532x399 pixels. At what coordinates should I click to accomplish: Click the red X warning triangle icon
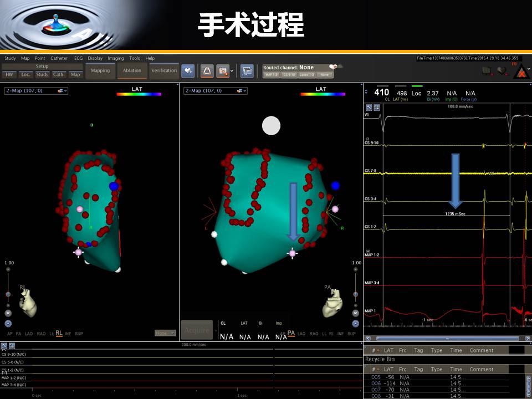520,70
